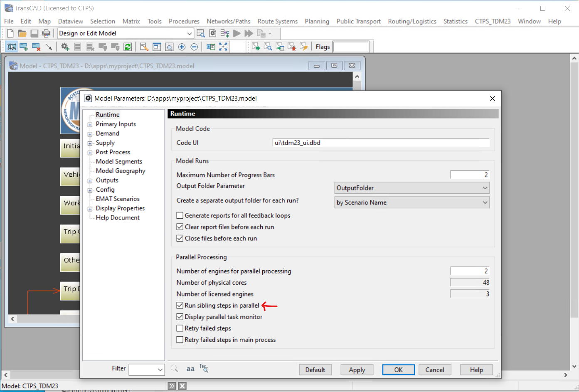Expand the Config tree node
Viewport: 579px width, 392px height.
point(90,190)
